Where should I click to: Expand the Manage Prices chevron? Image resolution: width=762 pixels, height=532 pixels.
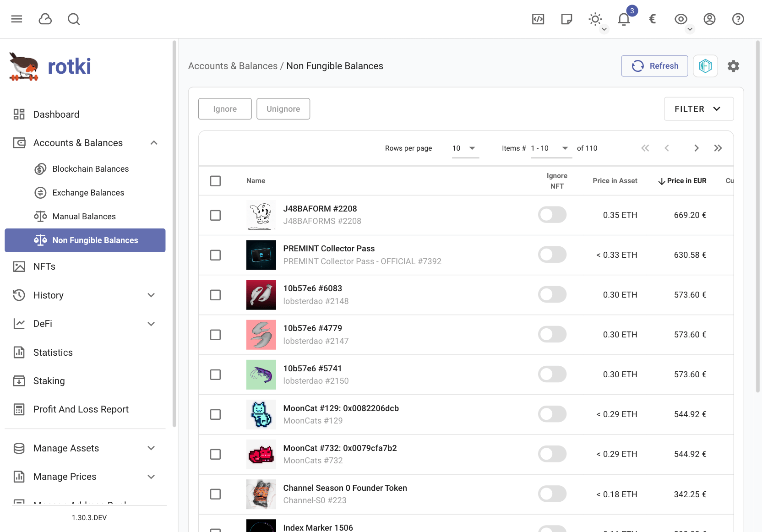point(151,477)
